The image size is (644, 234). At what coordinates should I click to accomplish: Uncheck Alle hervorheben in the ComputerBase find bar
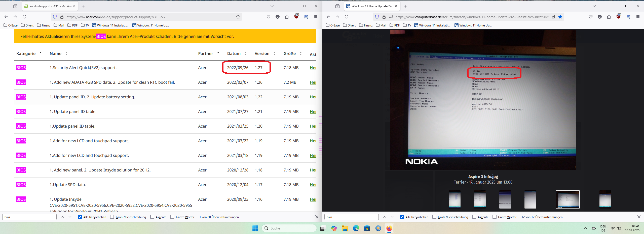pos(402,217)
